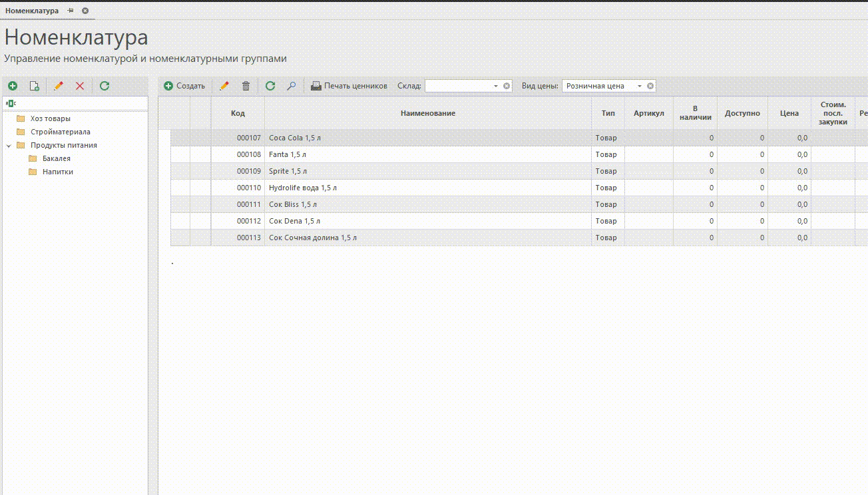Select the Напитки folder
Viewport: 868px width, 495px height.
(x=57, y=172)
